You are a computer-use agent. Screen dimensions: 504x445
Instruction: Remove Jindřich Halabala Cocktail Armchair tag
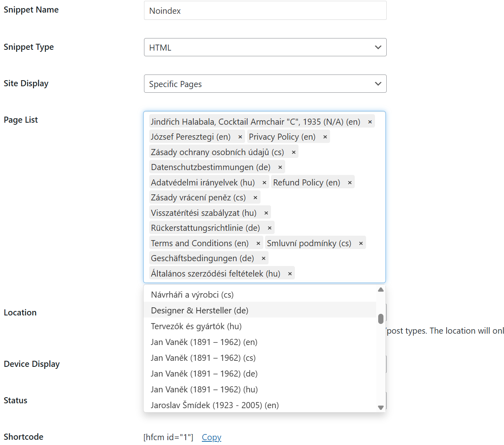(x=370, y=122)
